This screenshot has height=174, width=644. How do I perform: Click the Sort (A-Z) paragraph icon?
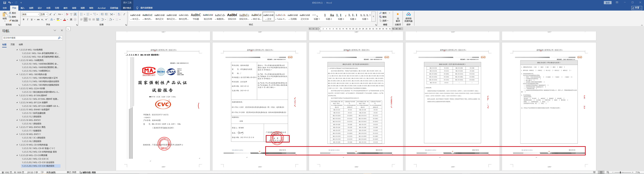point(119,14)
